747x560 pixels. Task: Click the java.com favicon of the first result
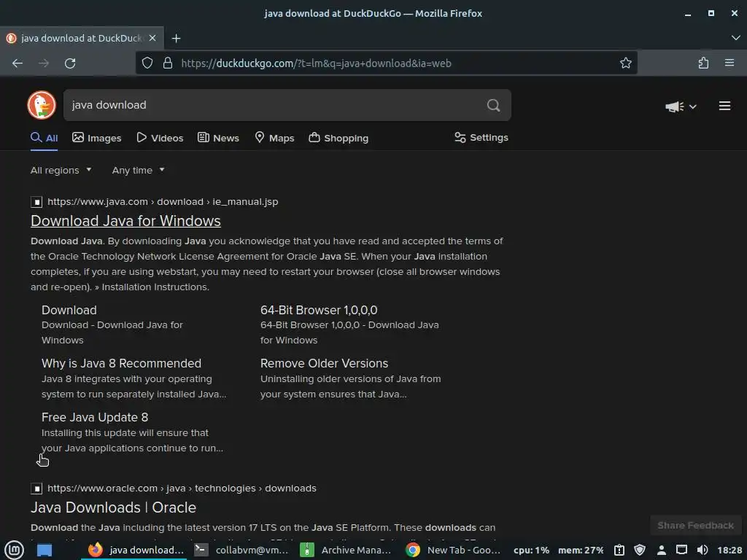(36, 202)
